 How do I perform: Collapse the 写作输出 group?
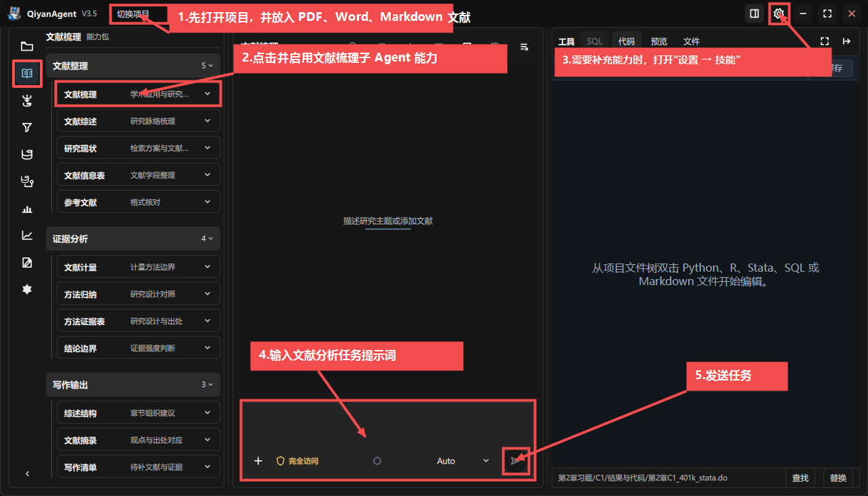pos(133,385)
